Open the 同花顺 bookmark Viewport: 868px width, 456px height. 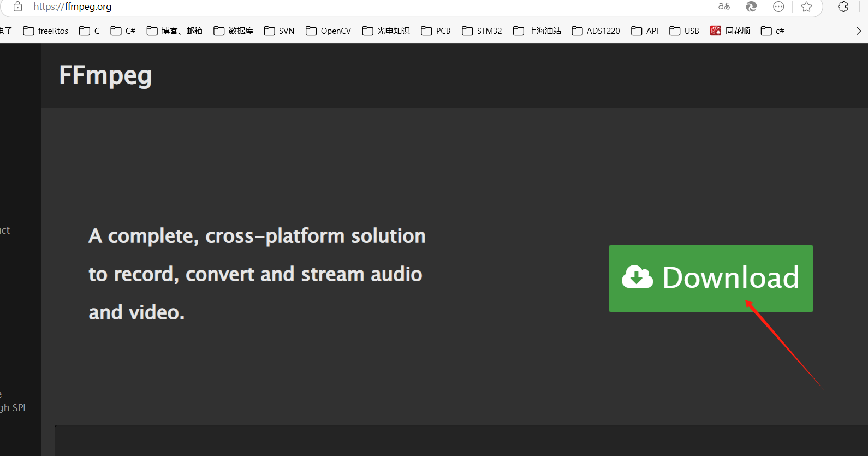(x=730, y=31)
